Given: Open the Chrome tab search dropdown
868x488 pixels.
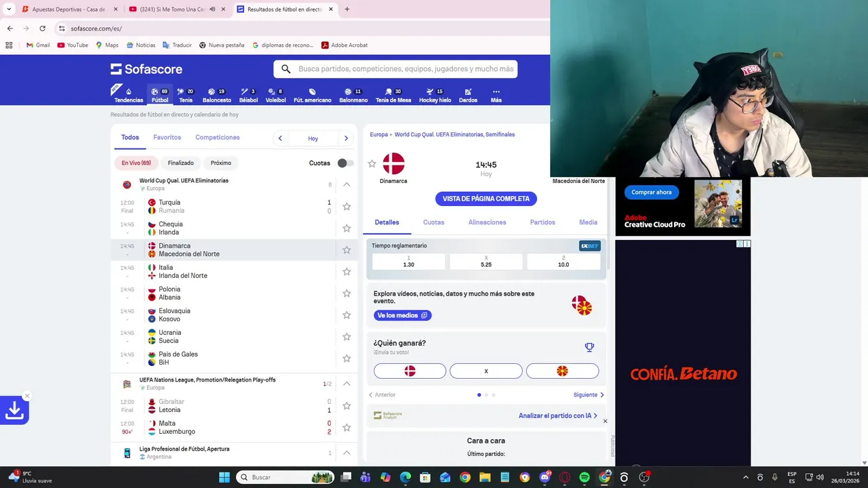Looking at the screenshot, I should coord(9,9).
